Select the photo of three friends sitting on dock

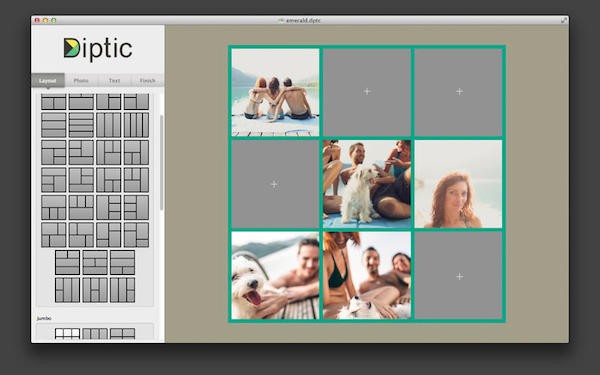point(275,92)
